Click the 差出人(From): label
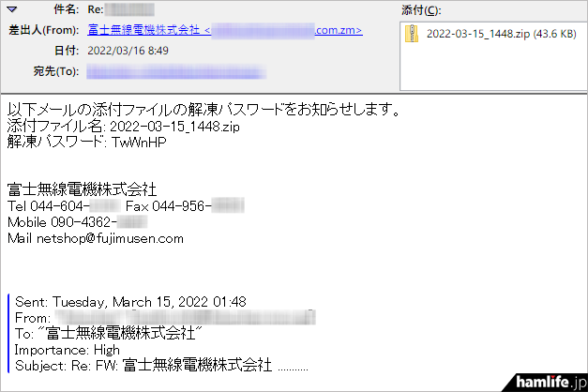Screen dimensions: 588x392 [43, 30]
